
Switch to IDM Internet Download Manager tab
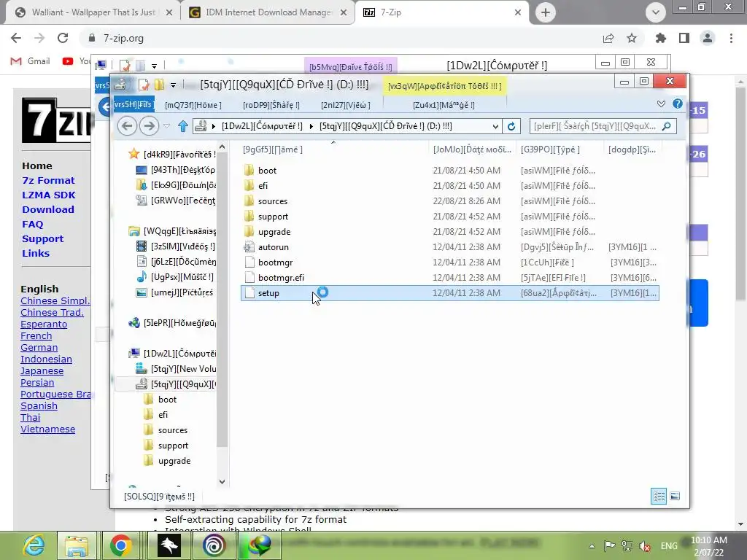coord(268,12)
